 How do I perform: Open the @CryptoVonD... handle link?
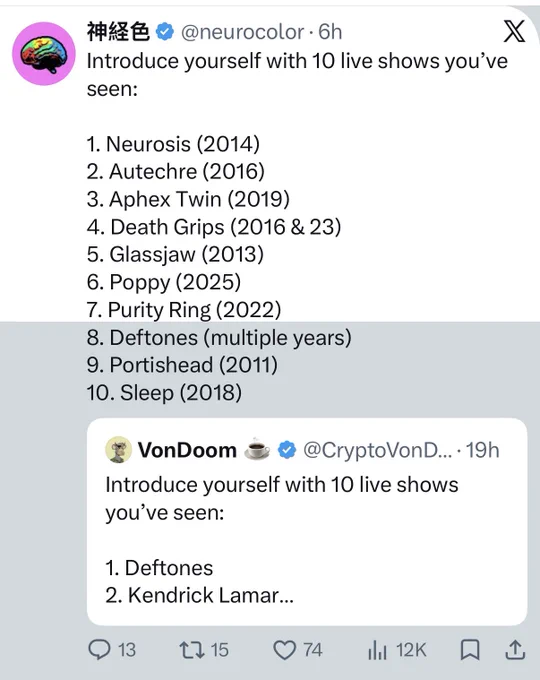point(377,450)
